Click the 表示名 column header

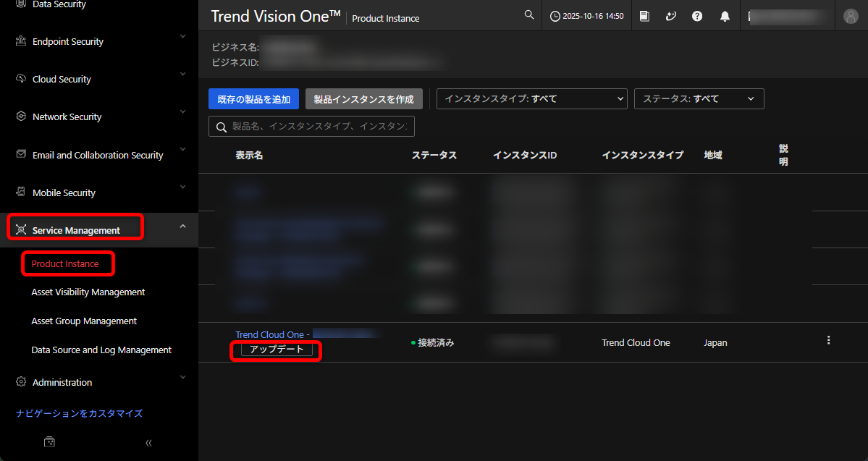[249, 155]
